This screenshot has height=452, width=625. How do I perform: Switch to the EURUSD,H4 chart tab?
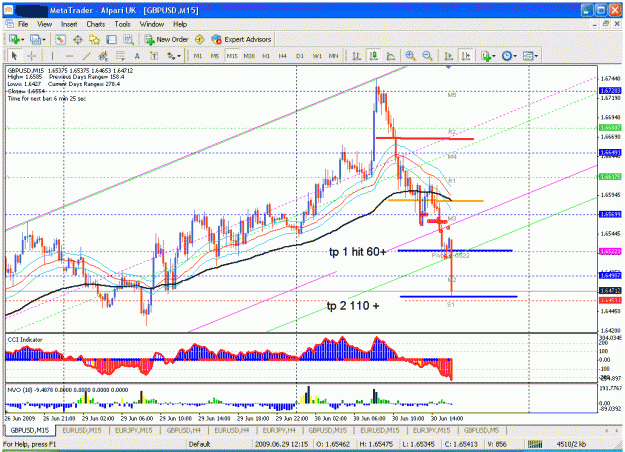coord(232,430)
